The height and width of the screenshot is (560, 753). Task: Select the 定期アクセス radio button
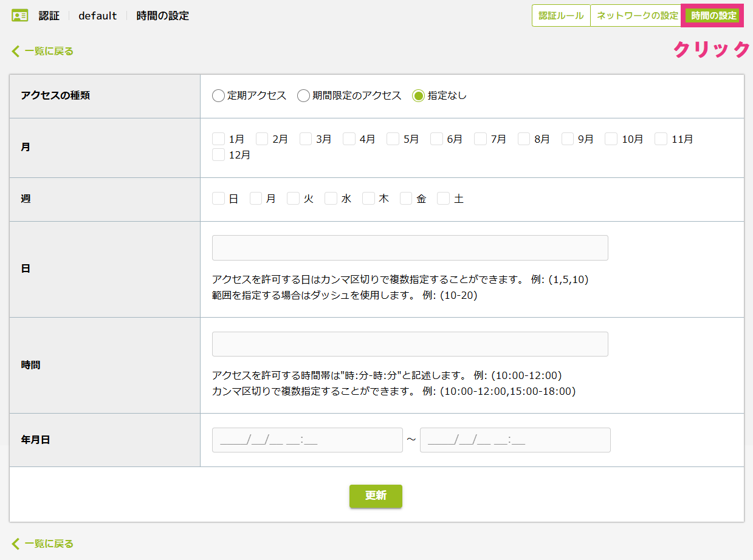[x=218, y=96]
